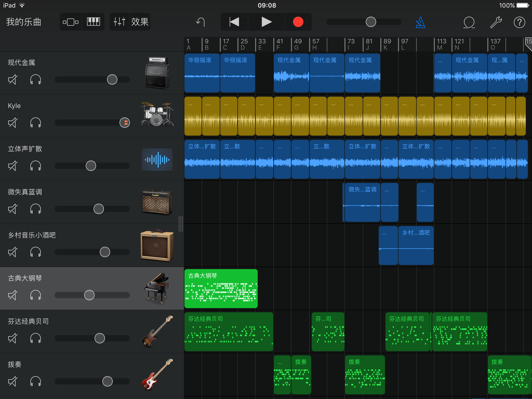This screenshot has width=532, height=399.
Task: Solo the 微失真蓝调 track
Action: click(36, 209)
